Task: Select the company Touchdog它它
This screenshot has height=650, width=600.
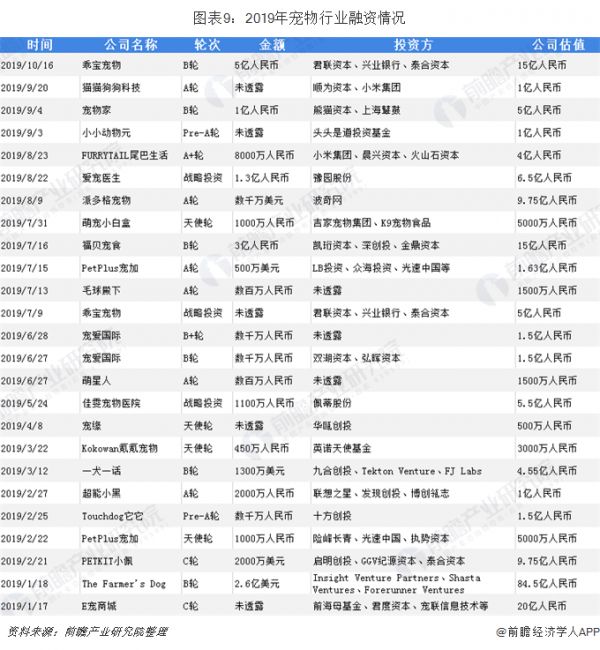Action: pos(112,516)
